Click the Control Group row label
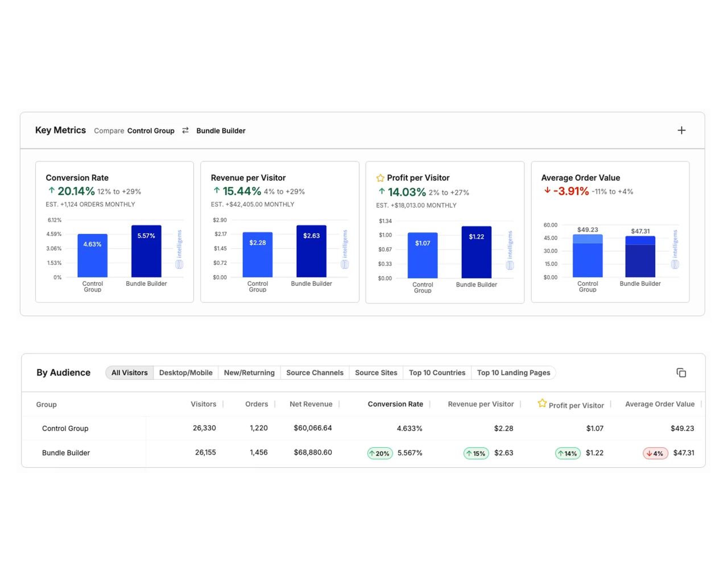The image size is (728, 582). click(x=65, y=429)
